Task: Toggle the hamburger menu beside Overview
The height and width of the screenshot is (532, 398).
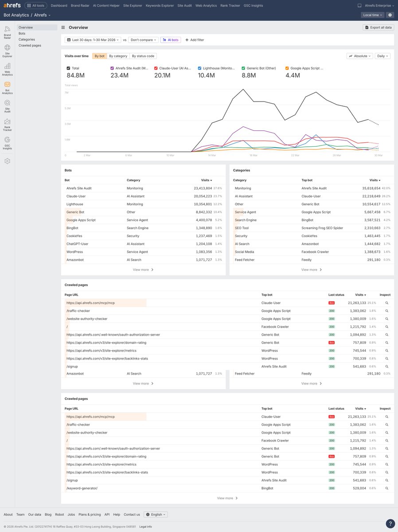Action: point(63,27)
